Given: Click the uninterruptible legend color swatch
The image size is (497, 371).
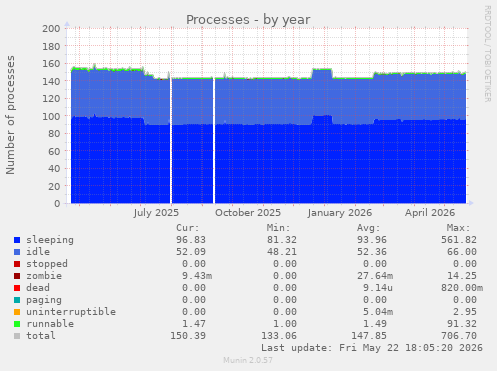Looking at the screenshot, I should tap(17, 312).
